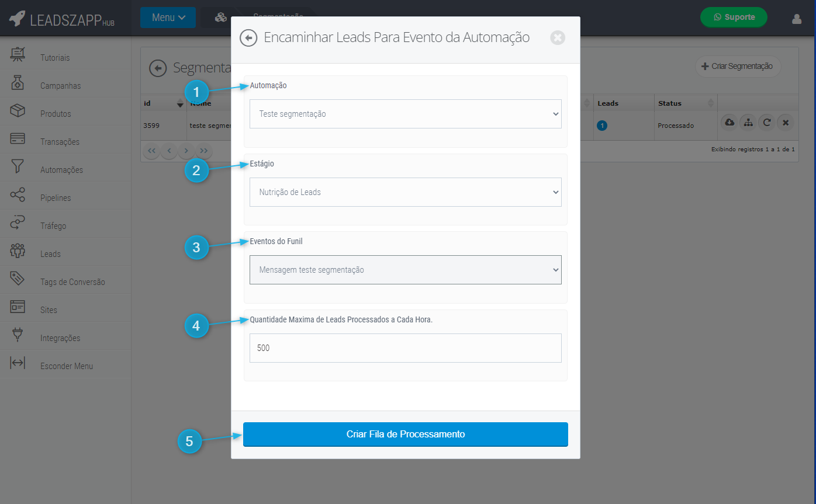The width and height of the screenshot is (816, 504).
Task: Expand the Estágio dropdown
Action: coord(405,192)
